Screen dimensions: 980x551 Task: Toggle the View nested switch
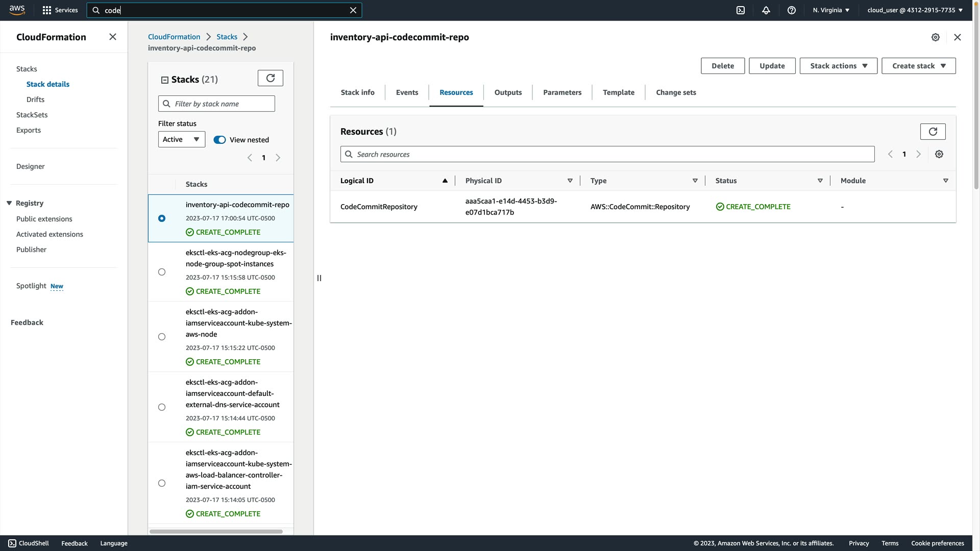219,140
